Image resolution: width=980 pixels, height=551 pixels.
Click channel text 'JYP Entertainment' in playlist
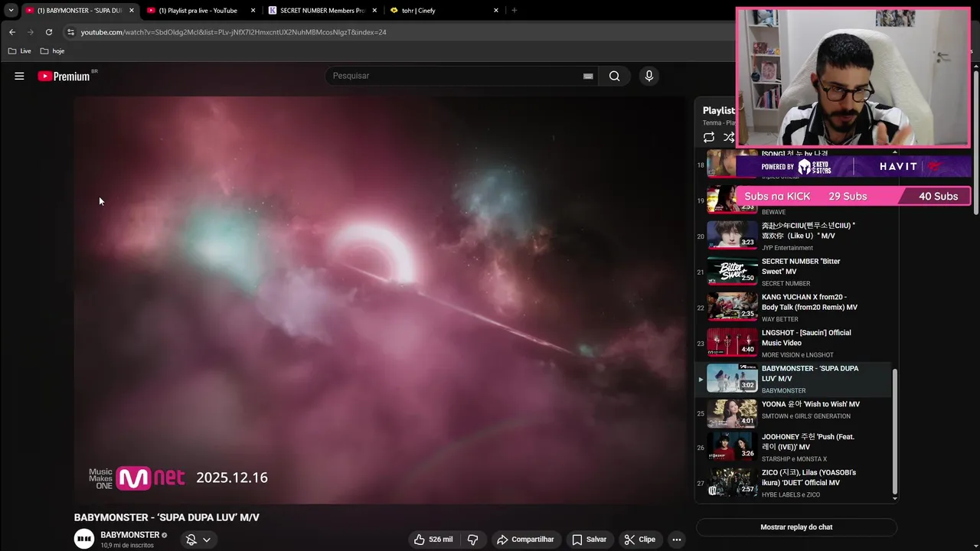[787, 248]
